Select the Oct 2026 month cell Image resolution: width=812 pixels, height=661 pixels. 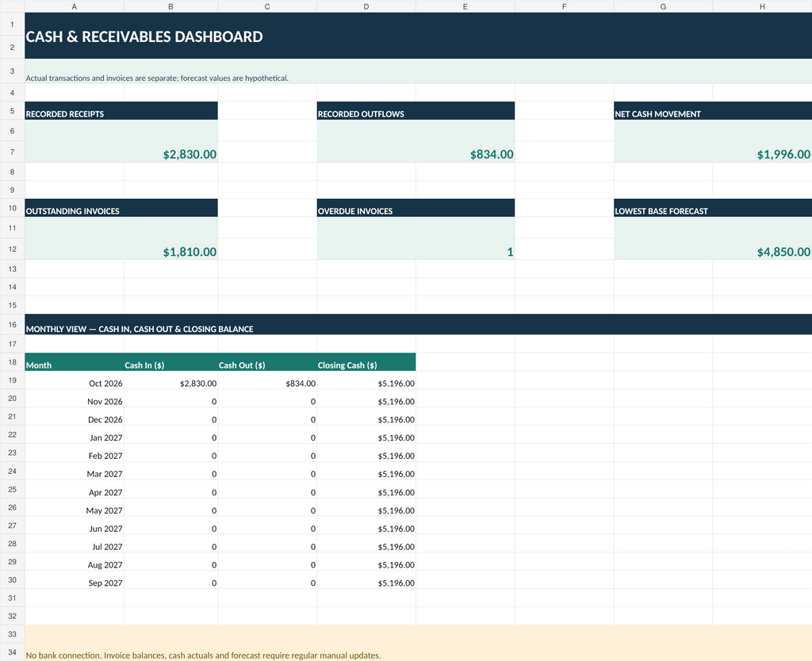74,380
